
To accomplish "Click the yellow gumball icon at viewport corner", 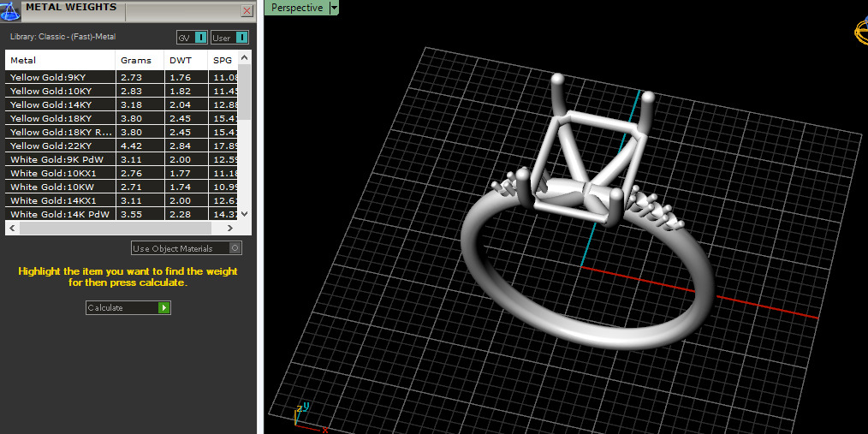I will tap(861, 31).
